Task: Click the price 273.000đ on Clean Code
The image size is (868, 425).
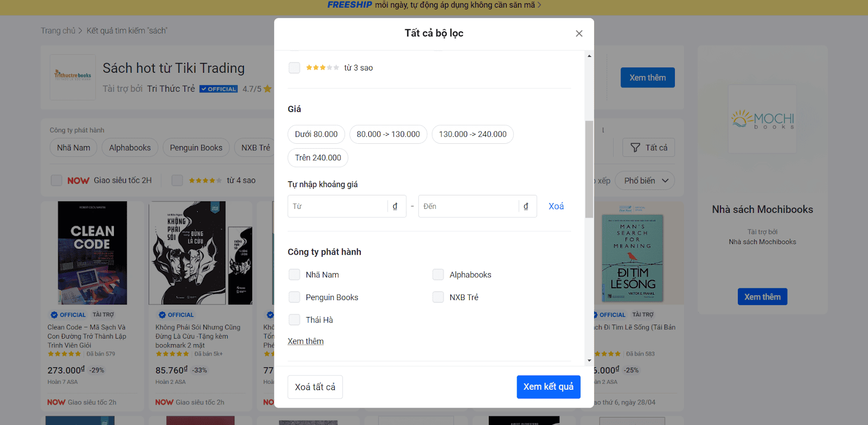Action: point(66,370)
